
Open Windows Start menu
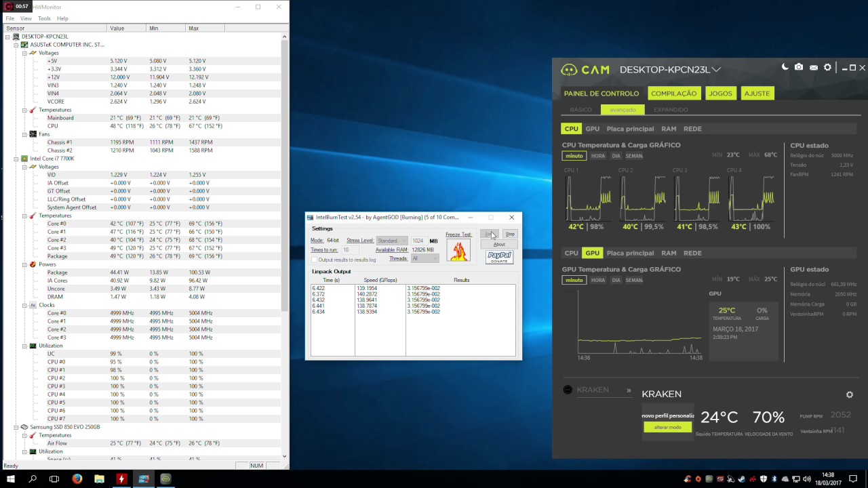[x=11, y=479]
